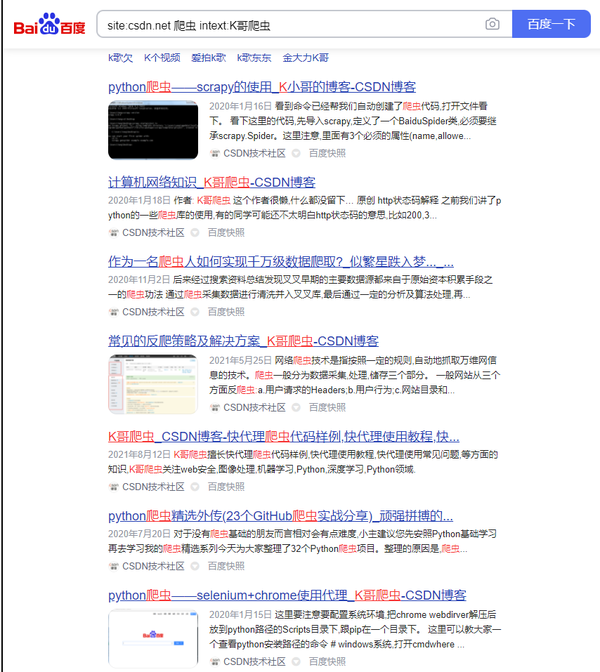Click verification icon under scrapy result
This screenshot has width=600, height=672.
click(x=296, y=153)
